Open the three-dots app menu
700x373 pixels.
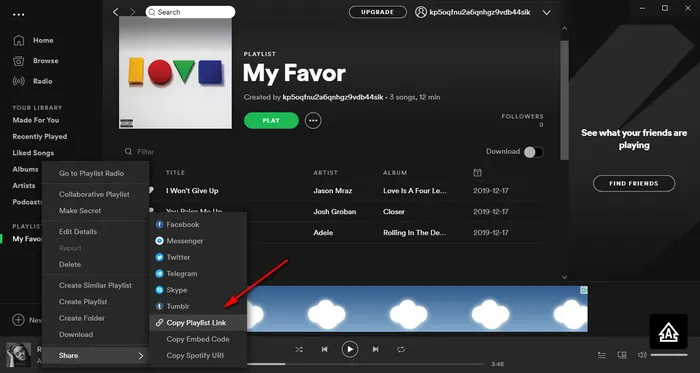tap(19, 15)
